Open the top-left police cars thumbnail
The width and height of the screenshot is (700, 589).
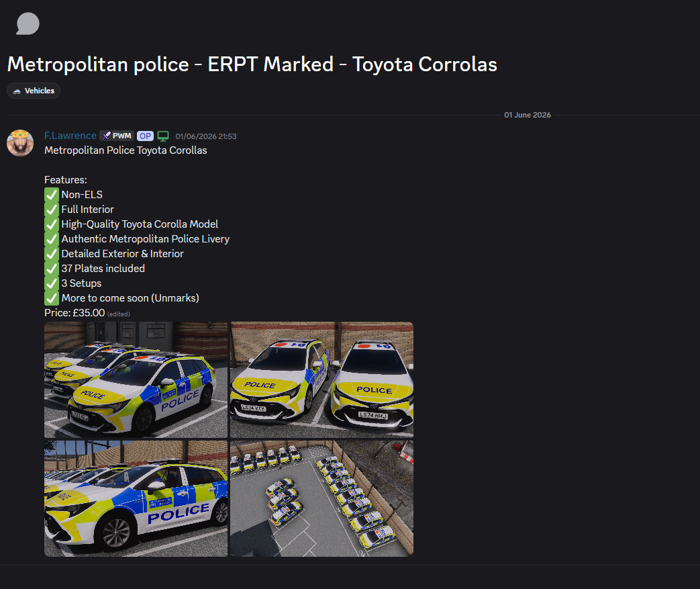(x=136, y=380)
